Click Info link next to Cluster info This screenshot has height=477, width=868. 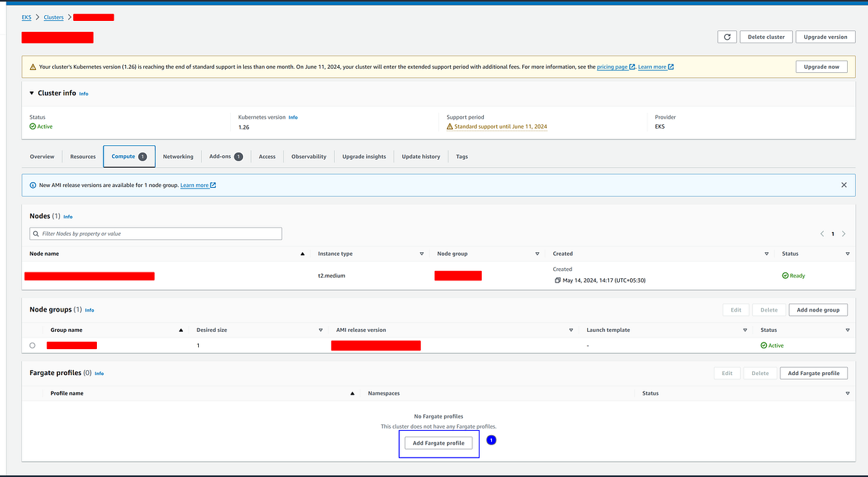pyautogui.click(x=84, y=94)
